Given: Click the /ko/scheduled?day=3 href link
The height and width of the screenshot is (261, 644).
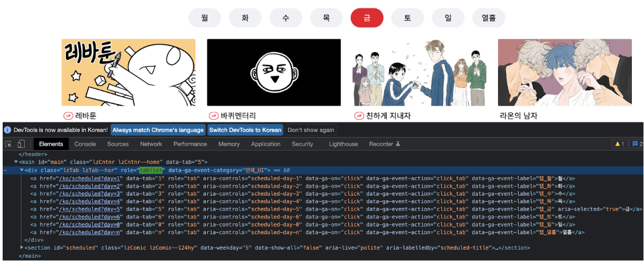Looking at the screenshot, I should coord(90,194).
